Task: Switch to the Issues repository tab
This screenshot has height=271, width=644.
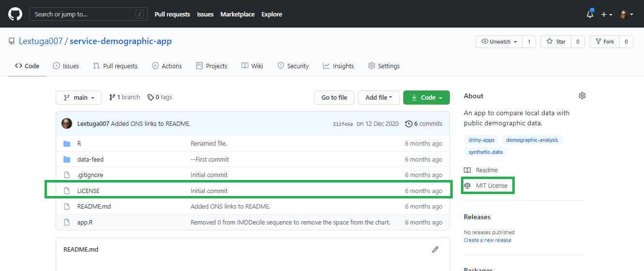Action: (x=66, y=66)
